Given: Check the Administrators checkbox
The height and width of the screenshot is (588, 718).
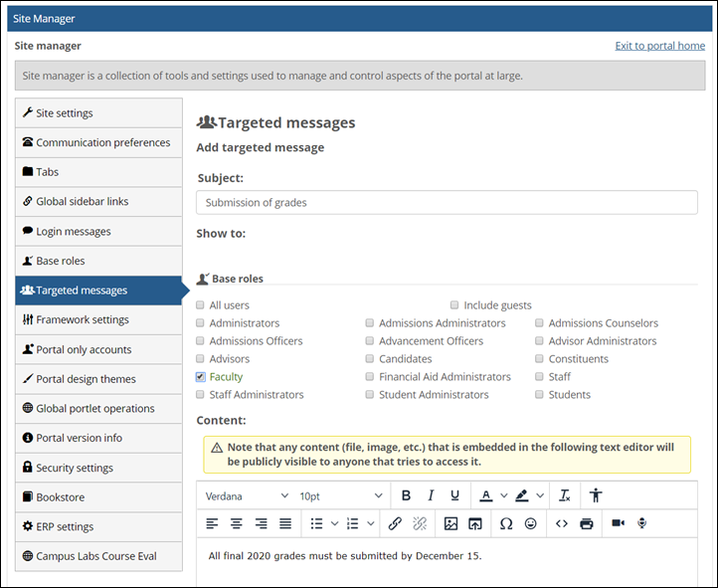Looking at the screenshot, I should coord(200,322).
